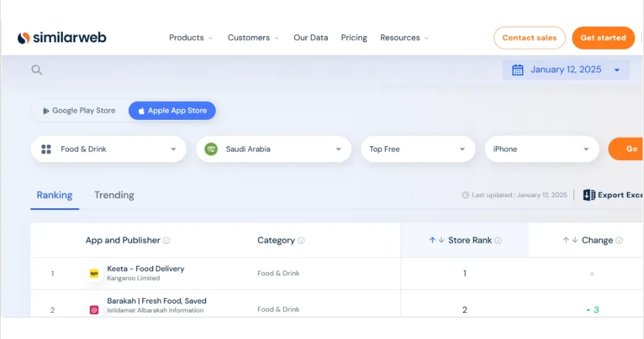Click the orange Go button
The height and width of the screenshot is (339, 644).
627,149
